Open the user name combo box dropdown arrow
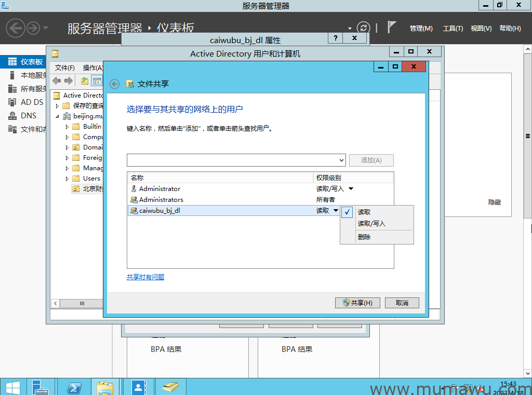The image size is (532, 395). tap(341, 160)
